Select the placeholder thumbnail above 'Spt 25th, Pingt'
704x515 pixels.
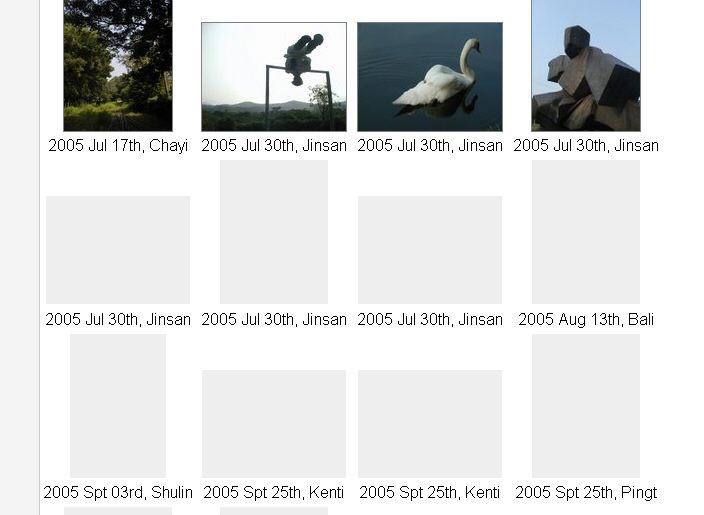tap(586, 406)
